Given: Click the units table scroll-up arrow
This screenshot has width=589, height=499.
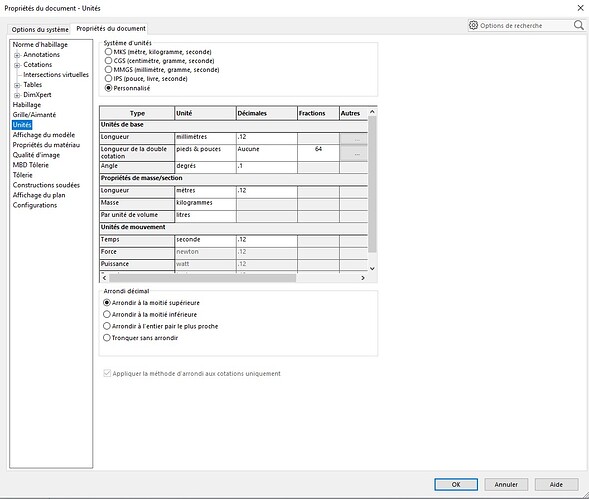Looking at the screenshot, I should tap(372, 112).
